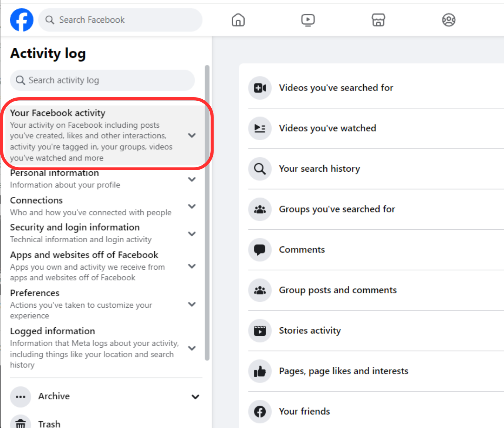Open the Marketplace icon
The image size is (504, 428).
pyautogui.click(x=378, y=20)
